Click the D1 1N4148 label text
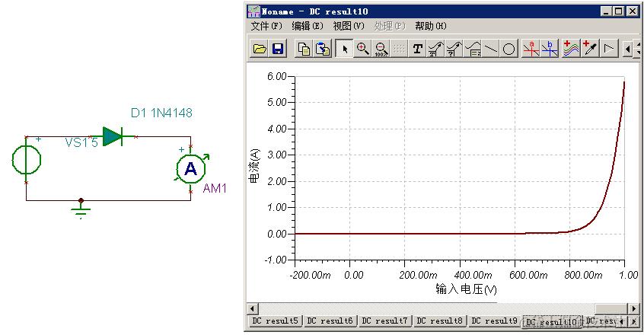Screen dimensions: 644x335 pyautogui.click(x=161, y=113)
